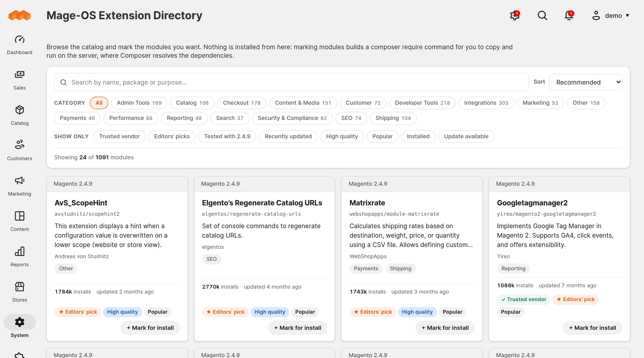Select the All category chip

coord(99,103)
